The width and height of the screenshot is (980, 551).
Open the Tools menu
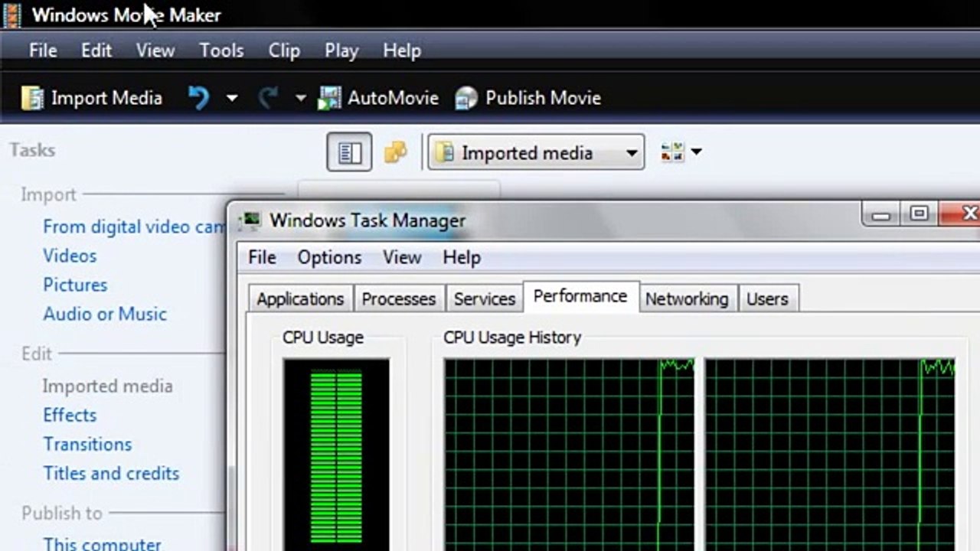point(221,51)
